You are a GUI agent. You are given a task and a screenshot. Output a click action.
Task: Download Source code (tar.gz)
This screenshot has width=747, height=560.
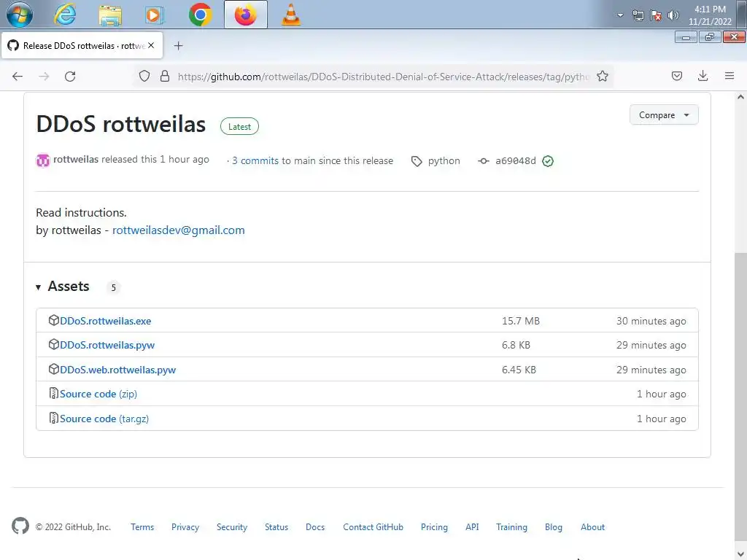coord(104,419)
